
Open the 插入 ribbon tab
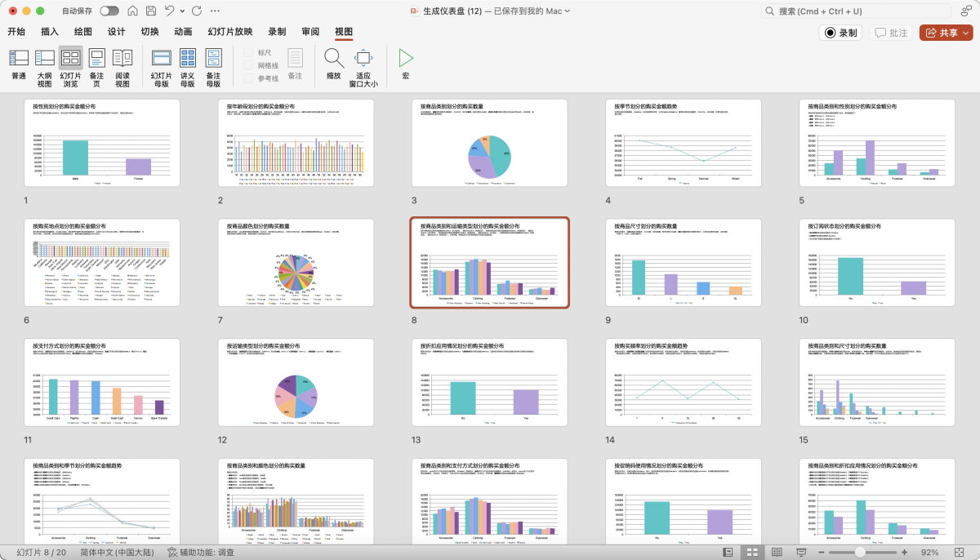(x=50, y=32)
